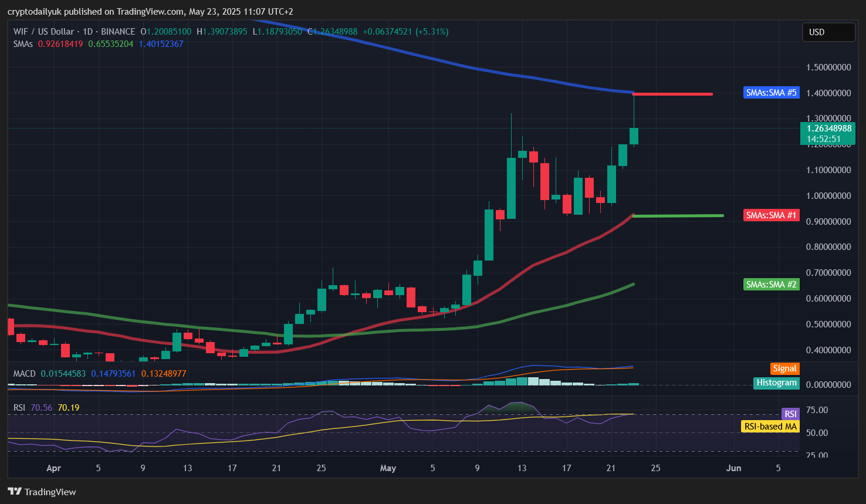Screen dimensions: 866x504
Task: Click the RSI indicator legend name
Action: (x=19, y=408)
